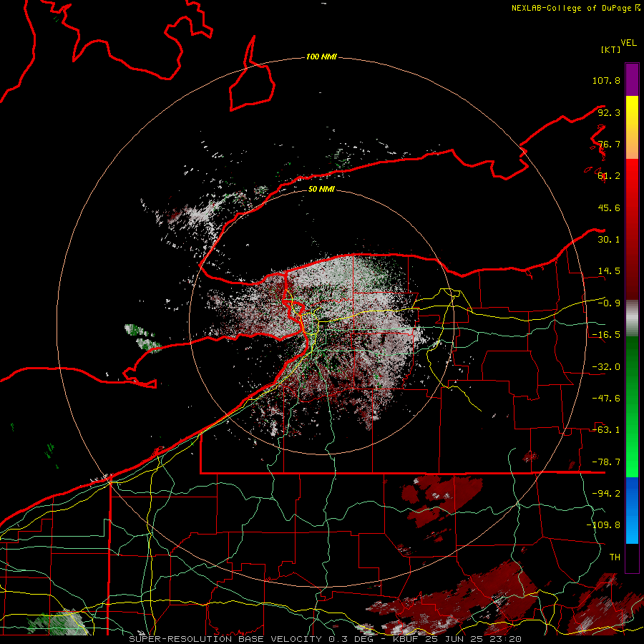This screenshot has height=644, width=644.
Task: Click the -16.5 legend value
Action: pyautogui.click(x=606, y=335)
